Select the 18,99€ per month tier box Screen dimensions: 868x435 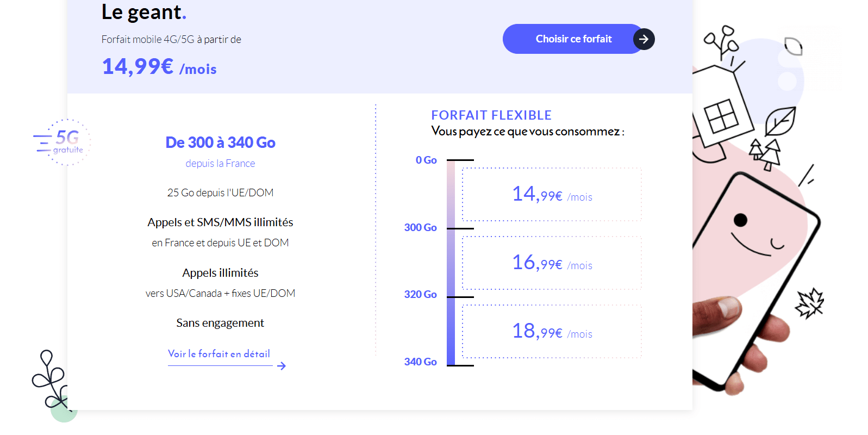point(552,332)
